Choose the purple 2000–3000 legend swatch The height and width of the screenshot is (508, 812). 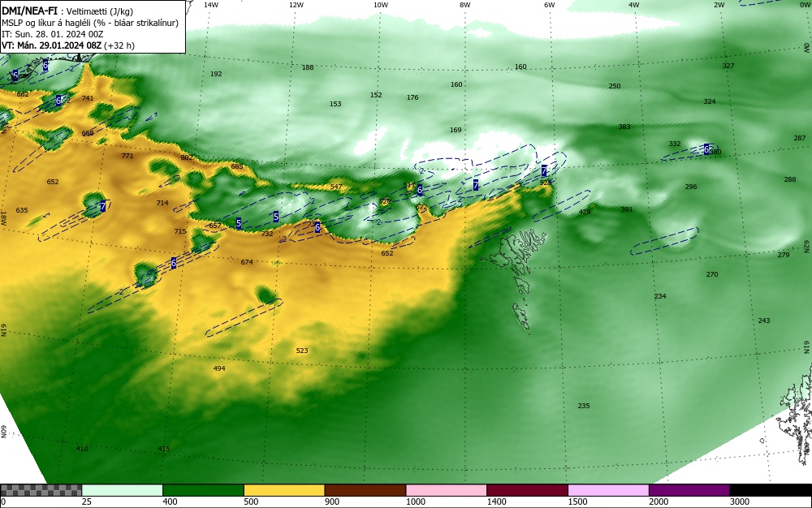click(x=689, y=490)
